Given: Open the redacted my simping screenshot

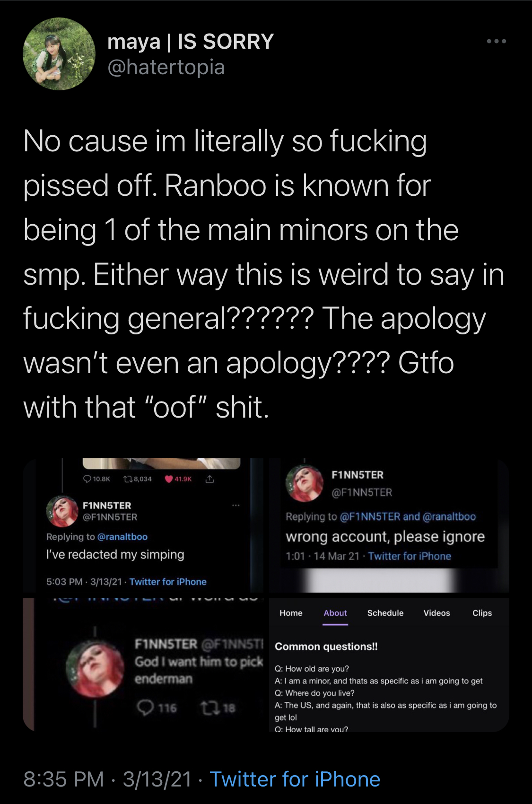Looking at the screenshot, I should (143, 525).
